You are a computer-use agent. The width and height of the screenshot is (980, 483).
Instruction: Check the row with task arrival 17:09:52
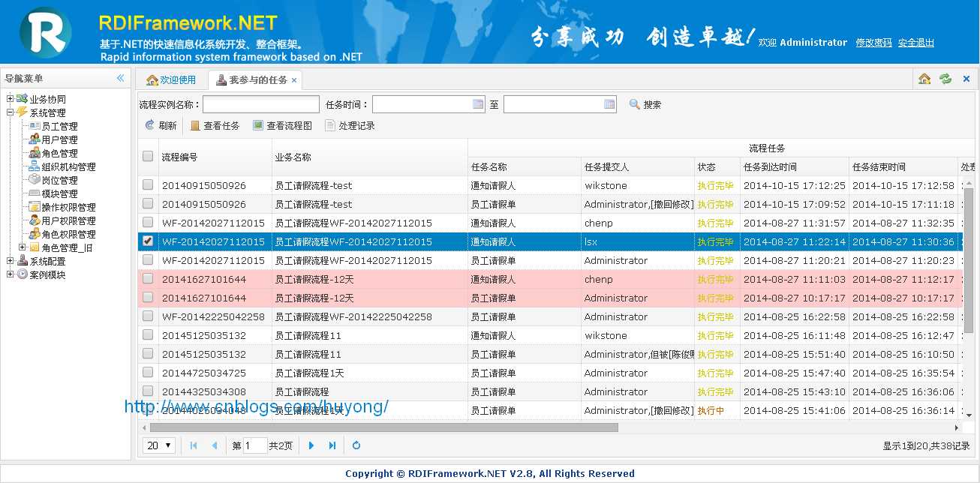click(148, 203)
